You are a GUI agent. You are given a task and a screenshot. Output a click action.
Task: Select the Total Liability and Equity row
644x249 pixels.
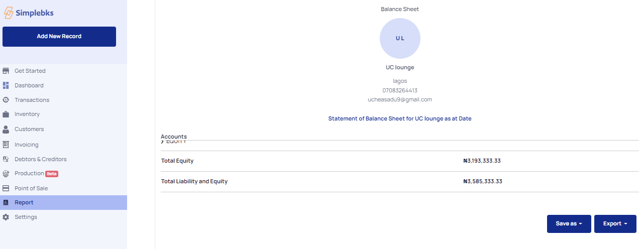[x=400, y=181]
